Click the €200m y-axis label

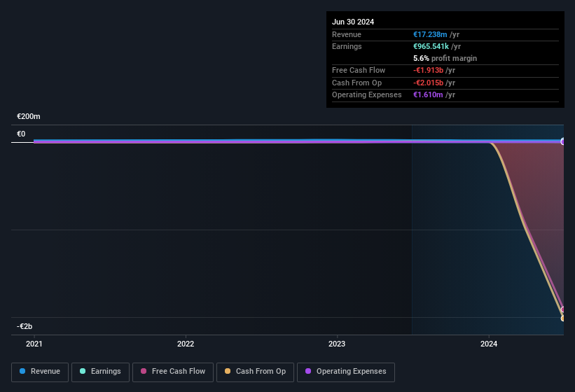29,116
